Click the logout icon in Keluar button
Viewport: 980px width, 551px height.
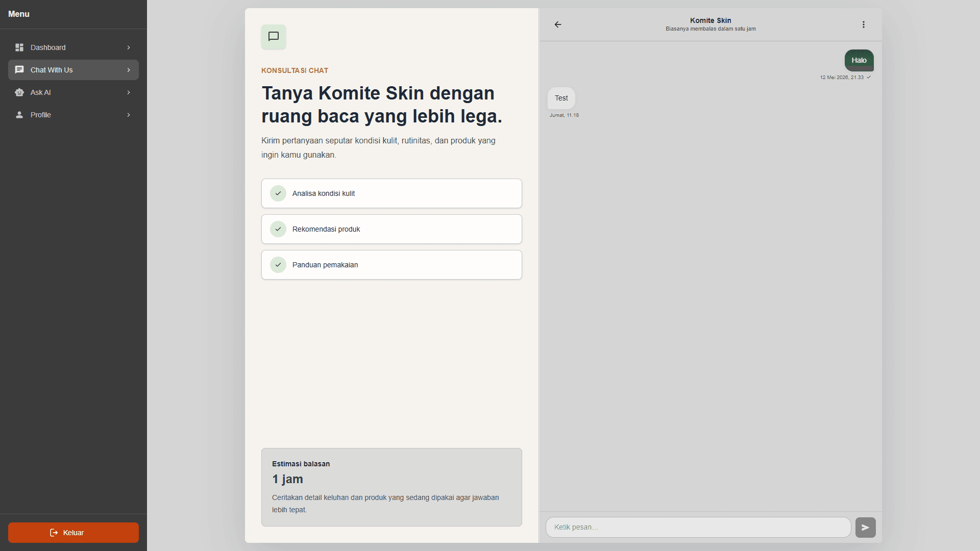click(x=54, y=533)
